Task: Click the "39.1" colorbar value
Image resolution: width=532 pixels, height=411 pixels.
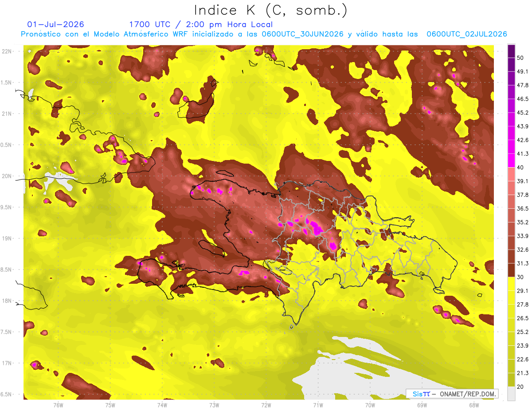Action: (523, 181)
